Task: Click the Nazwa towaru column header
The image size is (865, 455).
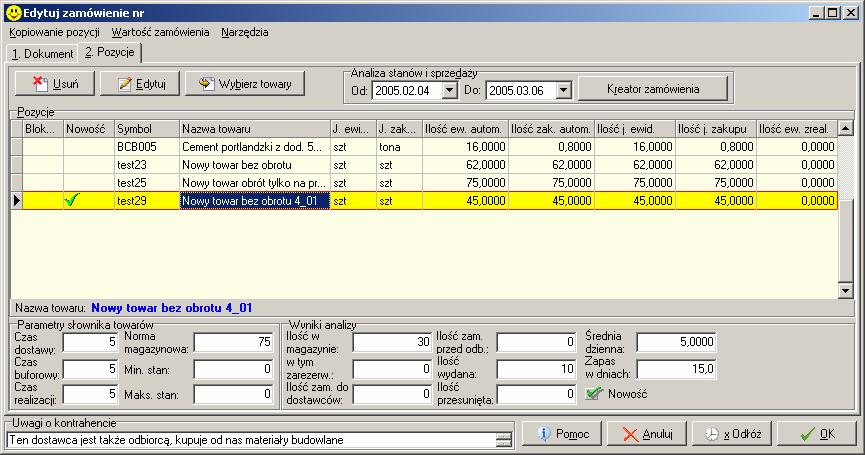Action: [255, 129]
